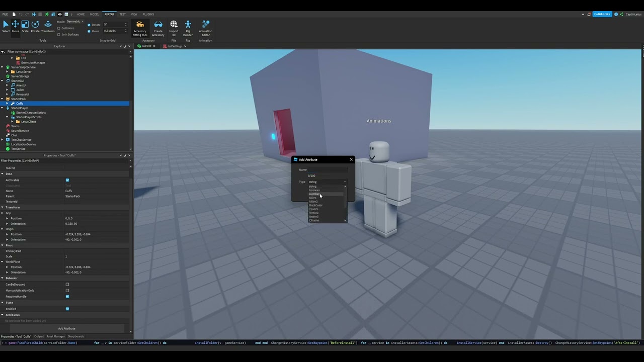Click the undock icon on Explorer panel header
The height and width of the screenshot is (362, 644).
point(125,46)
